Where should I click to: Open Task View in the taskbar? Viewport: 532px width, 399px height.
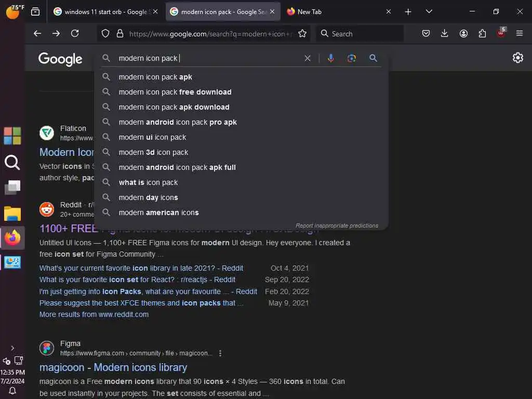coord(12,187)
